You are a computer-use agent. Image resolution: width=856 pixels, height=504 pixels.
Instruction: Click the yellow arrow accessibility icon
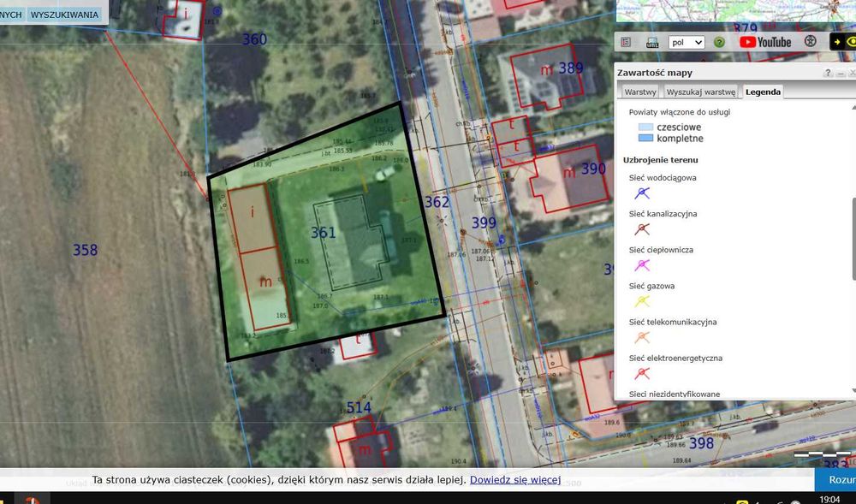(x=837, y=42)
